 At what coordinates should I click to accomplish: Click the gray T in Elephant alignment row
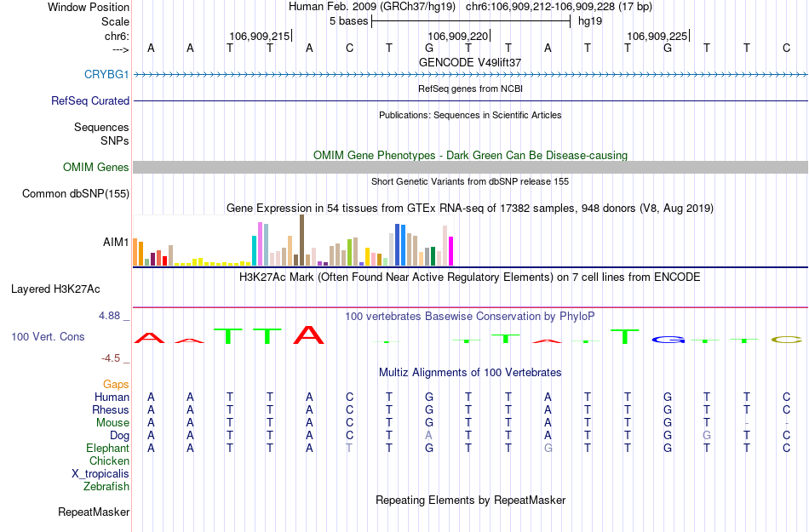point(349,448)
